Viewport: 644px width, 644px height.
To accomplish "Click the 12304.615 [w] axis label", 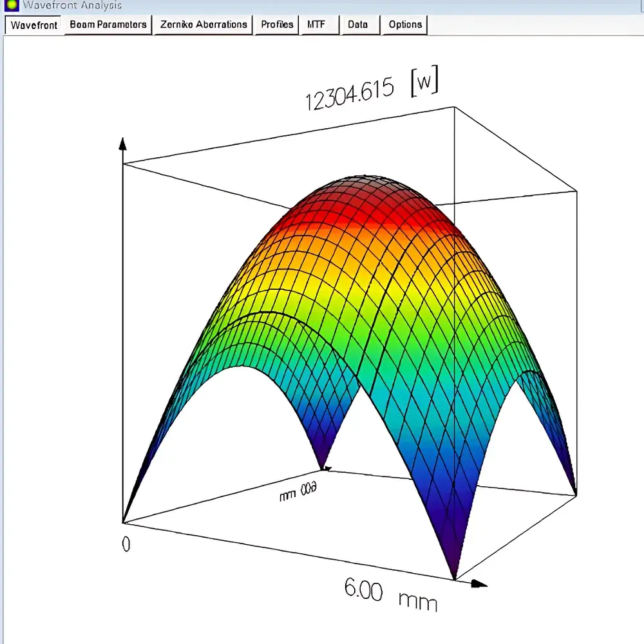I will (372, 89).
